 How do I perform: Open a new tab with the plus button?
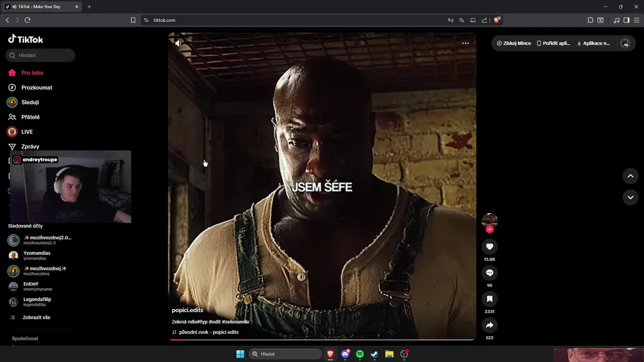coord(89,7)
